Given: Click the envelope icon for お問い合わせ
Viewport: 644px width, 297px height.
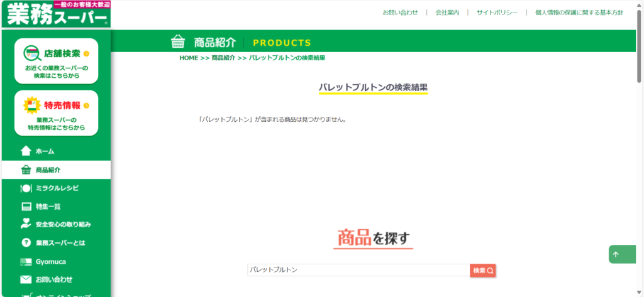Looking at the screenshot, I should pos(26,279).
